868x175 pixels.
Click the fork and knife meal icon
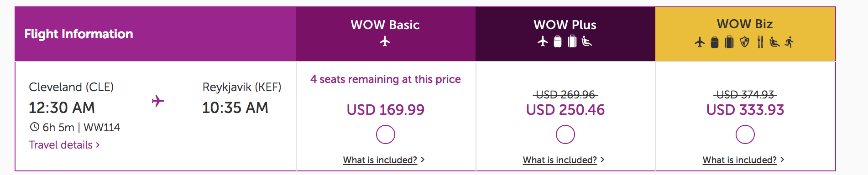(x=760, y=42)
